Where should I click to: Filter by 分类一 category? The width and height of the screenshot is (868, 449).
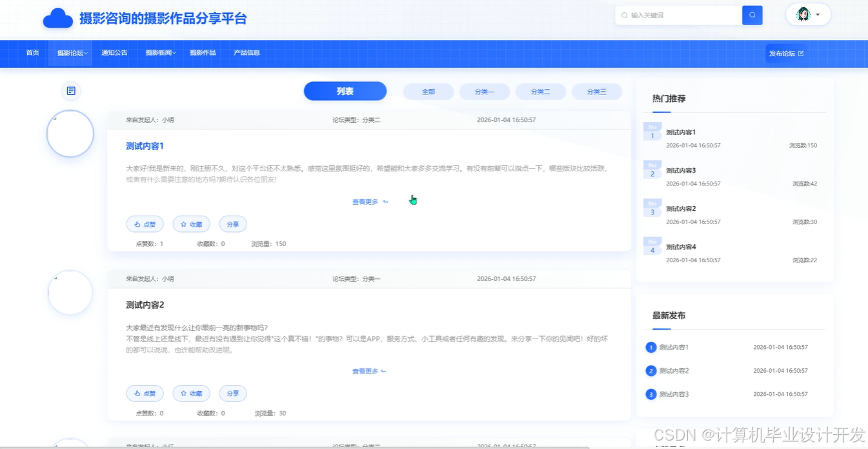pos(485,92)
